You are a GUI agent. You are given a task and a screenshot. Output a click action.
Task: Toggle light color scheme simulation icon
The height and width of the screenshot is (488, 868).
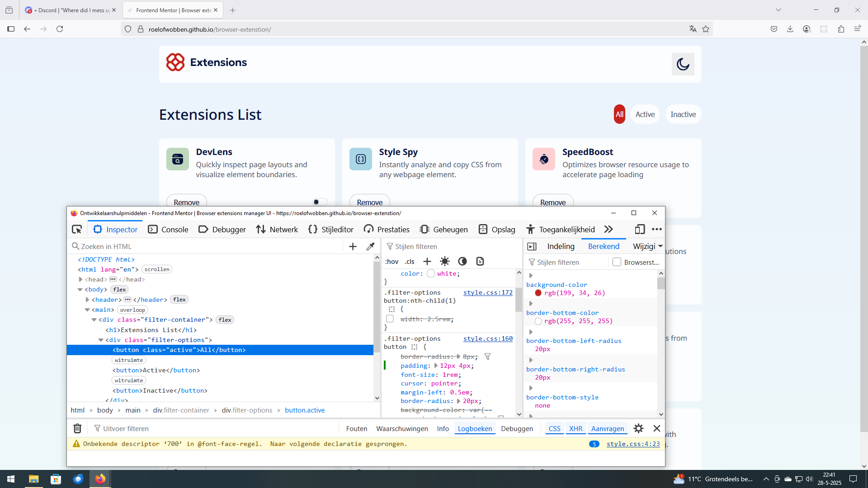click(x=445, y=262)
